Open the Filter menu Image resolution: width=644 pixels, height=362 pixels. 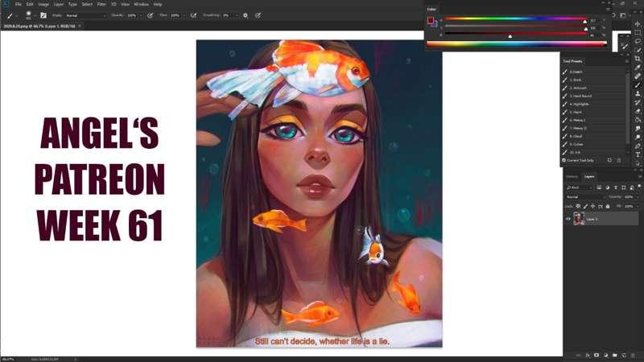pyautogui.click(x=101, y=4)
